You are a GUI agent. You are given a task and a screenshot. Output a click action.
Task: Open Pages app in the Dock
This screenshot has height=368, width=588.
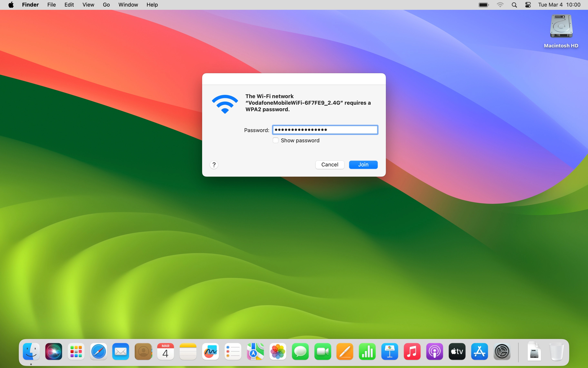tap(345, 351)
